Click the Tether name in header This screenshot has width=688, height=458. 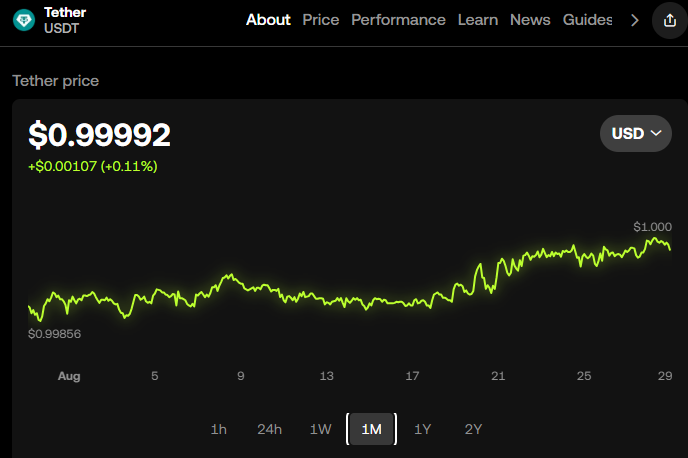(65, 12)
